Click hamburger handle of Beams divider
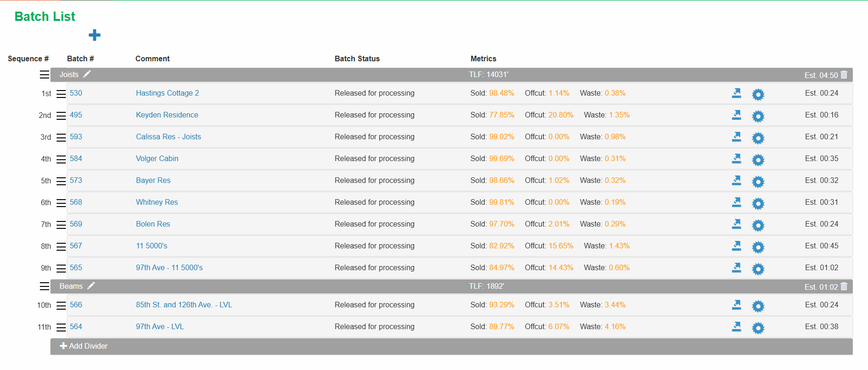This screenshot has height=370, width=868. pos(45,286)
